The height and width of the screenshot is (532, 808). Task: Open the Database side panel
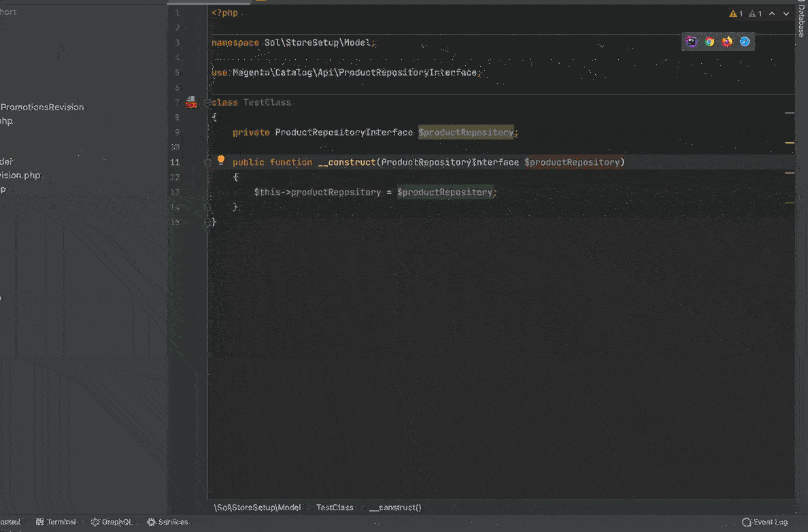coord(801,20)
